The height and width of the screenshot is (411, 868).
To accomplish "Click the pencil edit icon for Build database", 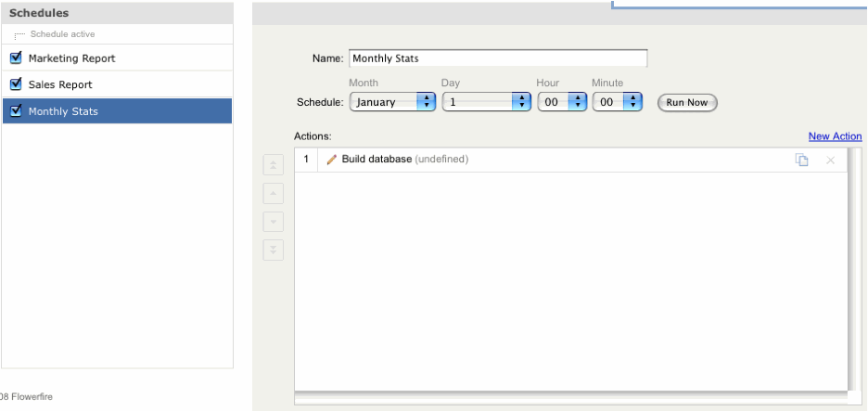I will (x=331, y=160).
